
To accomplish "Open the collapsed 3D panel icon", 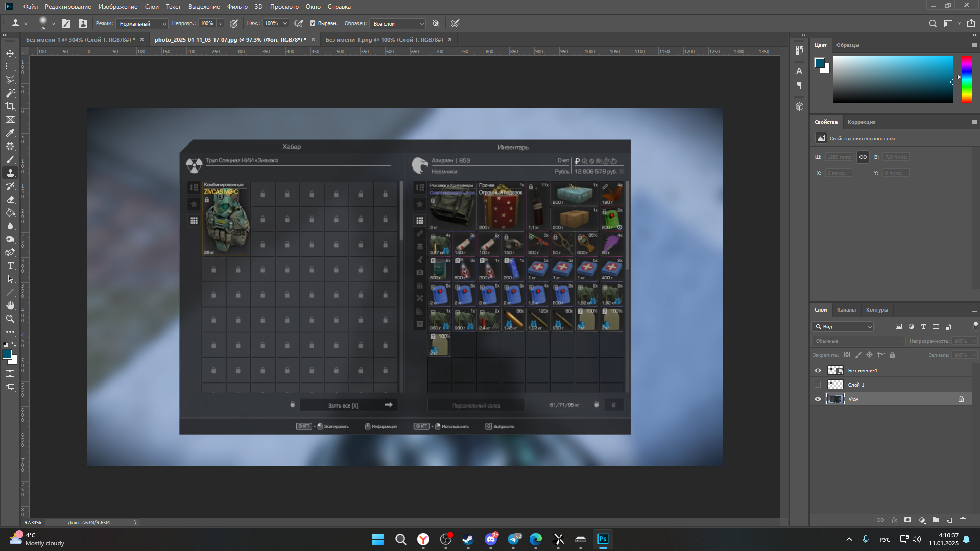I will coord(800,106).
